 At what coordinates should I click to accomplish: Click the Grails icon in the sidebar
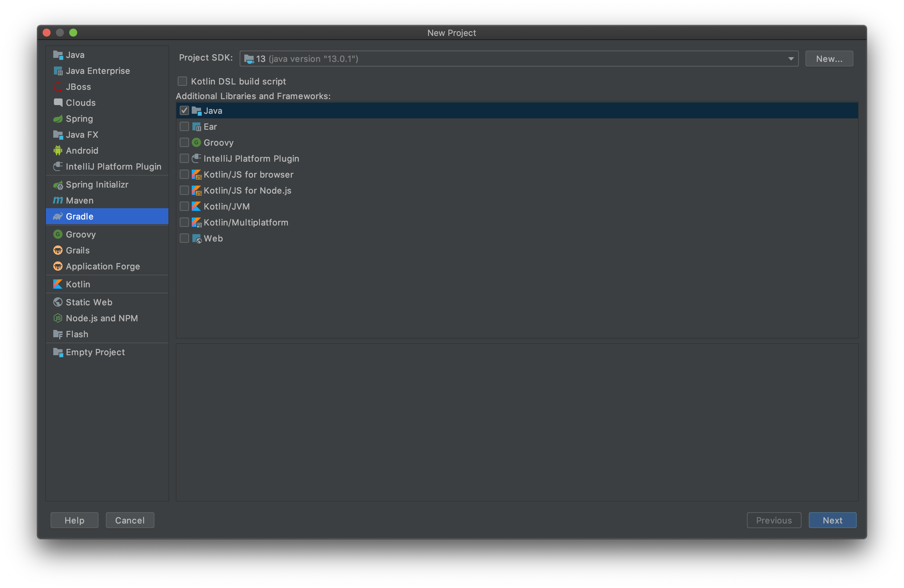(58, 250)
